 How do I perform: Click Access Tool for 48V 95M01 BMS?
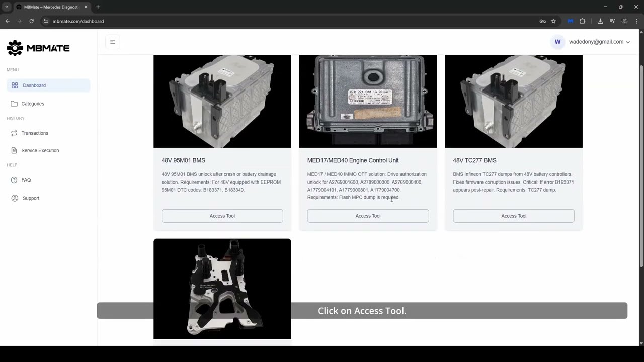pyautogui.click(x=222, y=216)
